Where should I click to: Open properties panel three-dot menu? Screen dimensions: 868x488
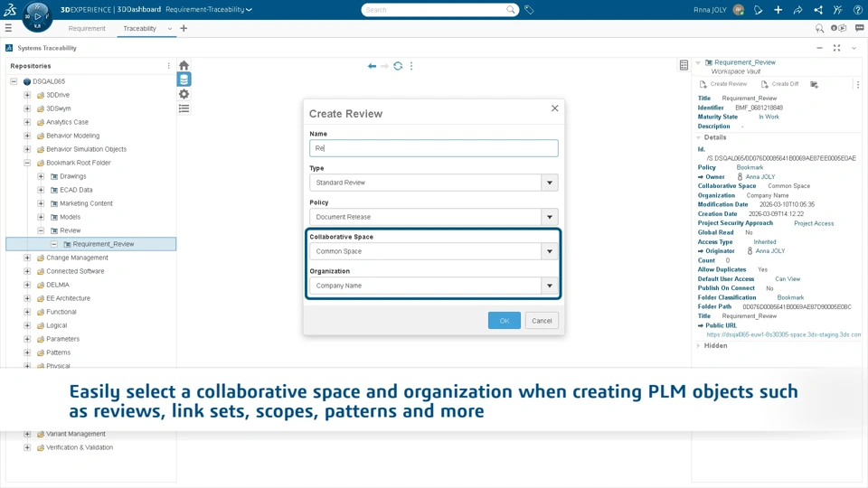pos(857,85)
